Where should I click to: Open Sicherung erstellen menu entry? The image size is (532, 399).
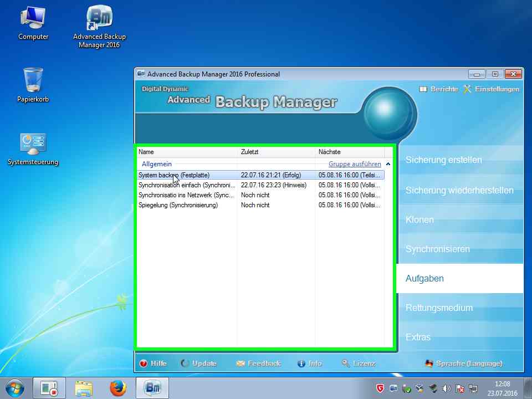click(460, 160)
